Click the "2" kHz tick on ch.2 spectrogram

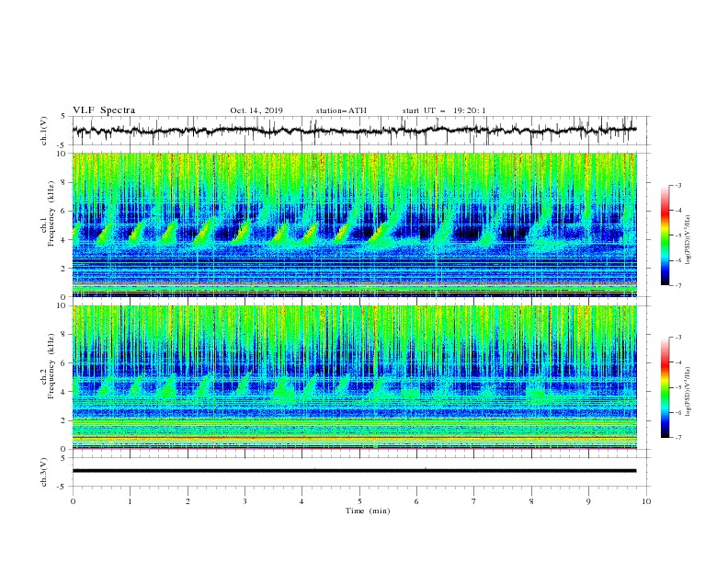pos(65,420)
